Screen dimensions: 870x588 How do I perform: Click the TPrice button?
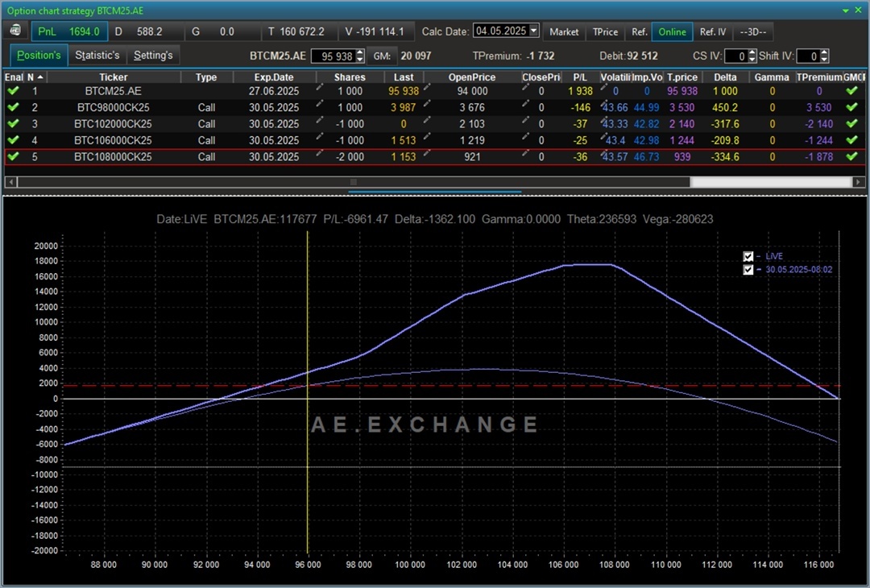(x=605, y=31)
